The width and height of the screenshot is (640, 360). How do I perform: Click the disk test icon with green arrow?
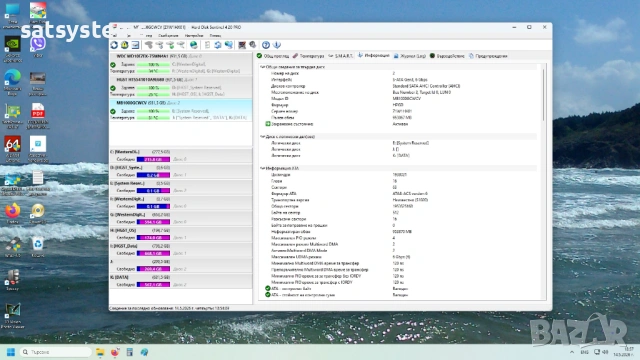click(170, 45)
